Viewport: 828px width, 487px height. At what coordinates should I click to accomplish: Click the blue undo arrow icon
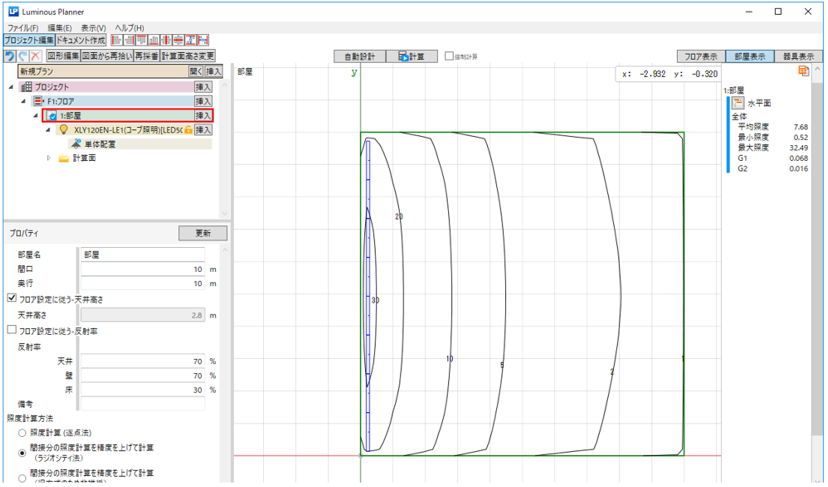[9, 57]
